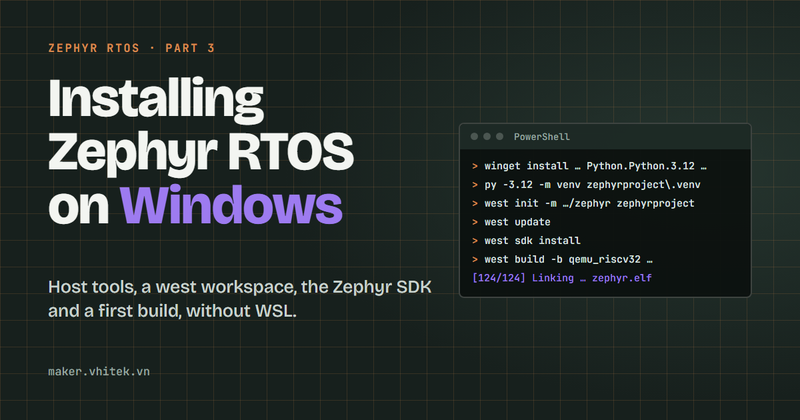This screenshot has height=420, width=800.
Task: Click the 'ZEPHYR RTOS · PART 3' label
Action: click(x=132, y=48)
